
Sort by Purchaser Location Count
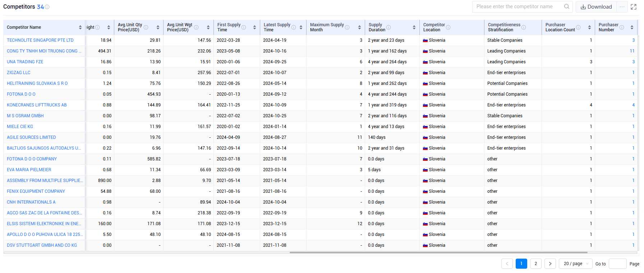[589, 27]
